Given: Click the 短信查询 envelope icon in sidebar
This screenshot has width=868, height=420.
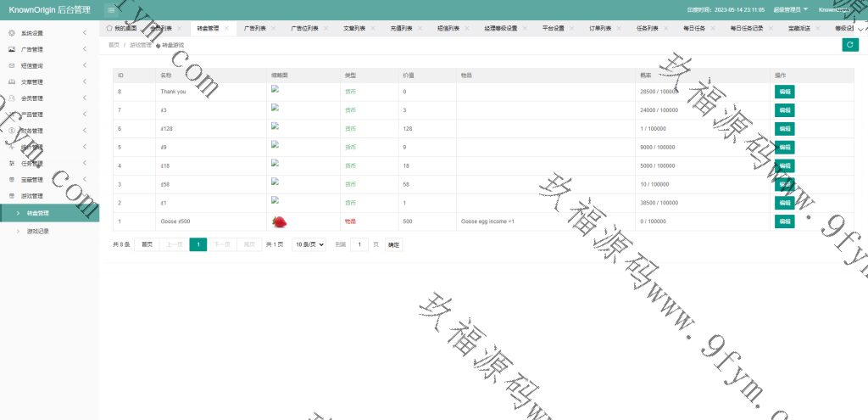Looking at the screenshot, I should (x=11, y=65).
